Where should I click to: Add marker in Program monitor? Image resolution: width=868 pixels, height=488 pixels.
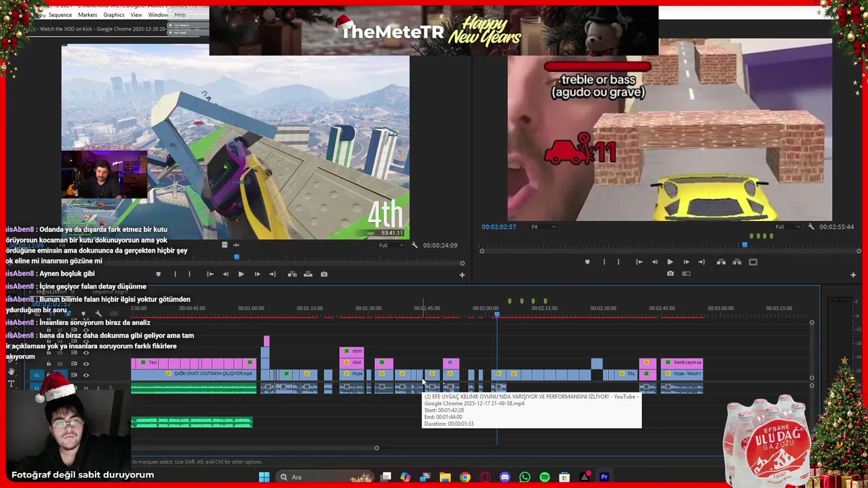pos(587,262)
